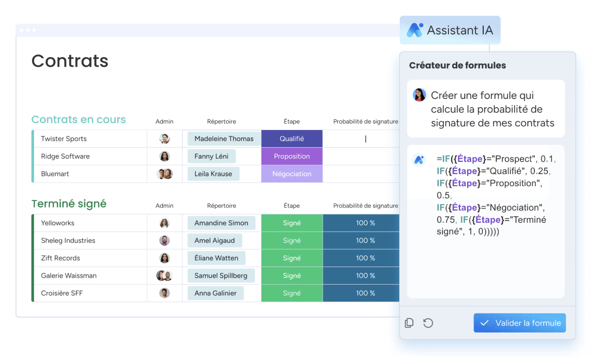Open the Croisière SFF admin avatar
The height and width of the screenshot is (364, 598).
(164, 293)
